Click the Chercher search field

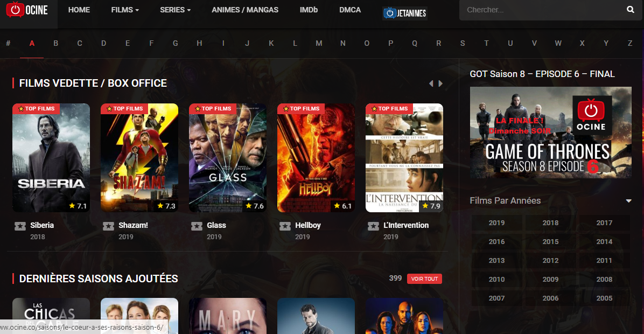click(x=542, y=10)
